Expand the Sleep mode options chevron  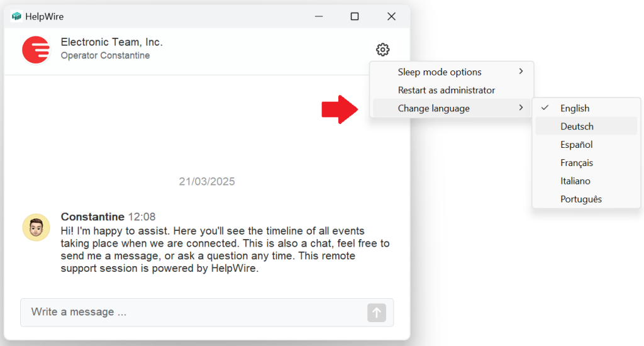521,72
